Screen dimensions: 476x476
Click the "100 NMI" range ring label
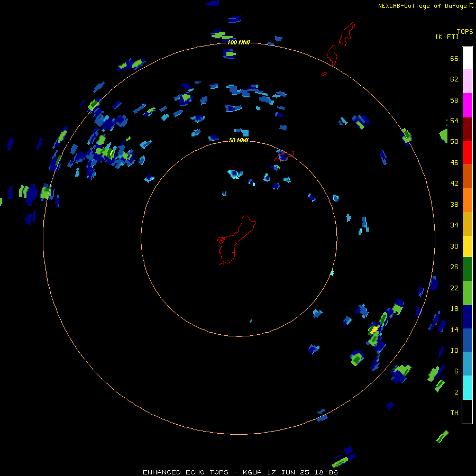pos(239,42)
